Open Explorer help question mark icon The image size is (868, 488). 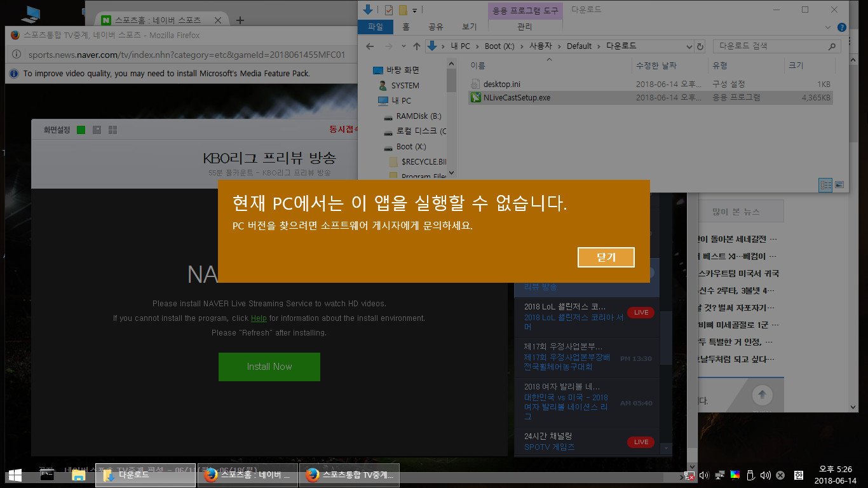[x=842, y=27]
